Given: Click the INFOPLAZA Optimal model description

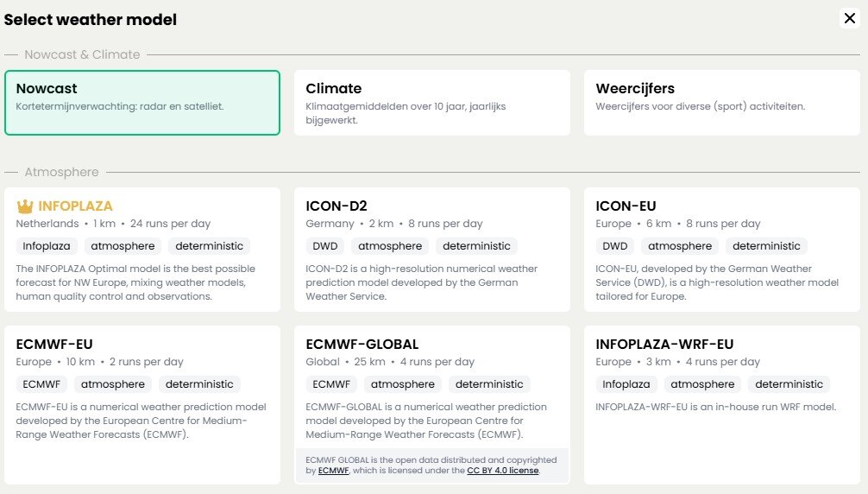Looking at the screenshot, I should click(x=135, y=282).
